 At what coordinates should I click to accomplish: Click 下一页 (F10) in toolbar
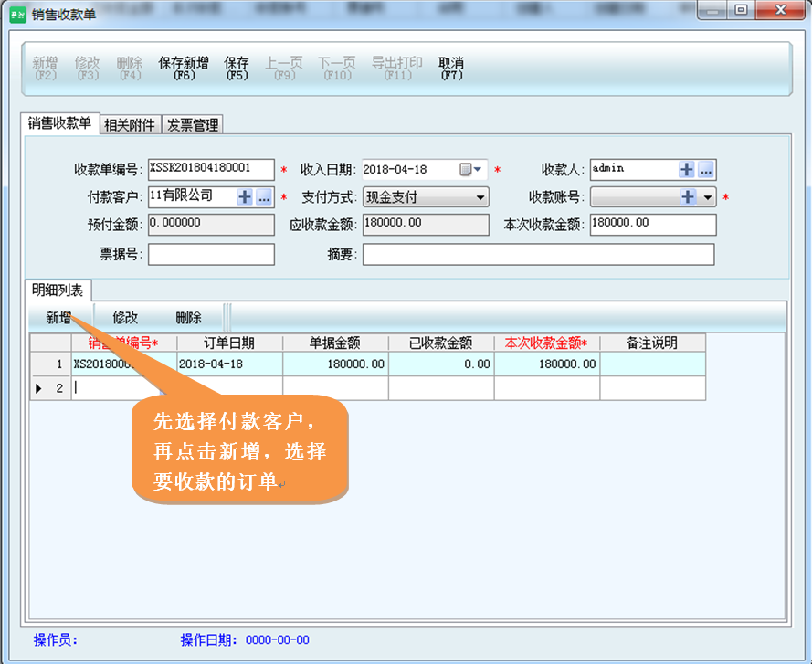point(337,69)
